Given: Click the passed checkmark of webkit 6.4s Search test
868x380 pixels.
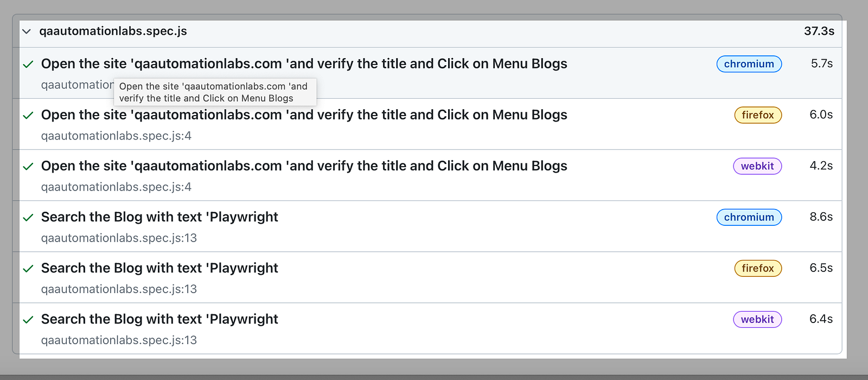Looking at the screenshot, I should 28,320.
